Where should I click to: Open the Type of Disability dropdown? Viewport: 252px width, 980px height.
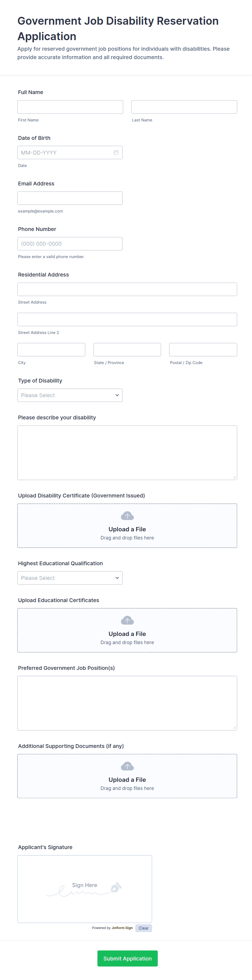point(70,395)
